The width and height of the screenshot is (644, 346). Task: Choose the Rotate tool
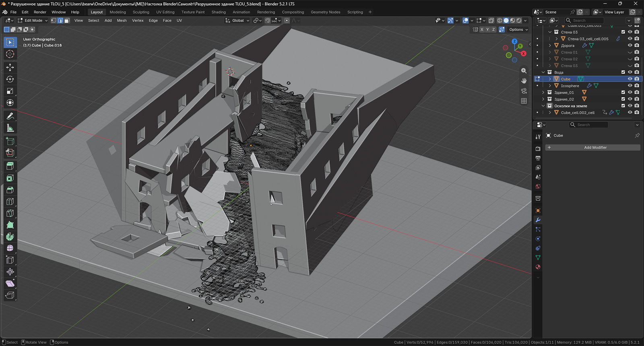pyautogui.click(x=10, y=79)
